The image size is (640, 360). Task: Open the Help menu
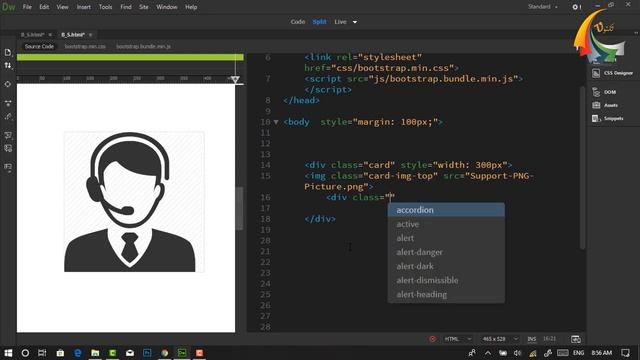pyautogui.click(x=191, y=7)
